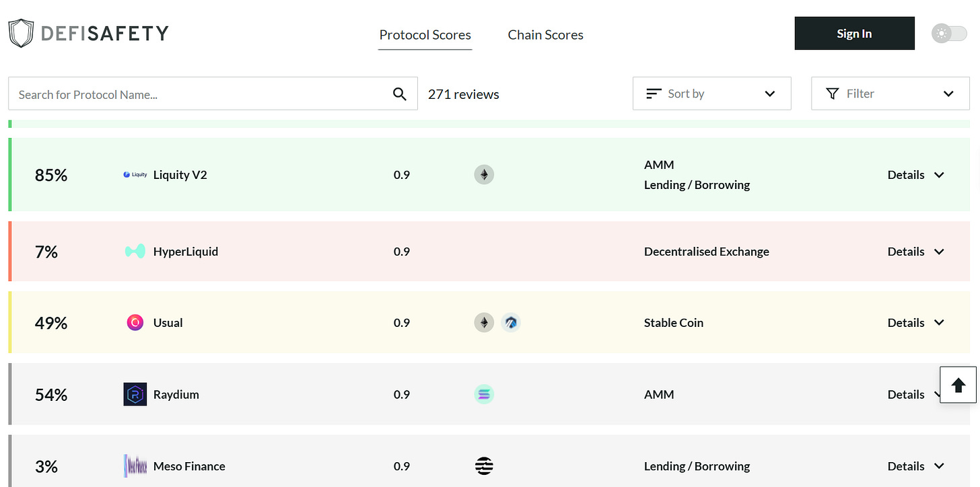Click the Raydium protocol logo
The width and height of the screenshot is (980, 487).
coord(135,394)
